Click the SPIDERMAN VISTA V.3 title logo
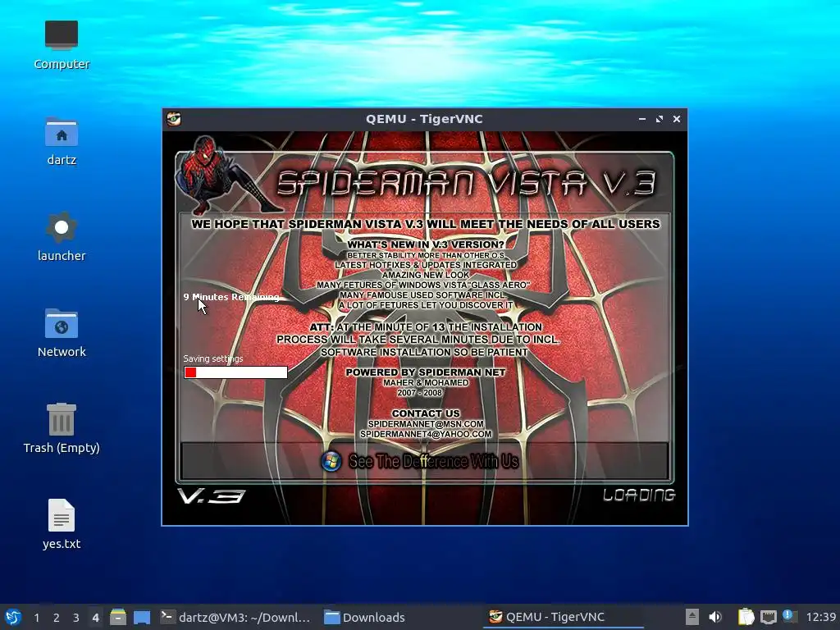840x630 pixels. [x=466, y=183]
